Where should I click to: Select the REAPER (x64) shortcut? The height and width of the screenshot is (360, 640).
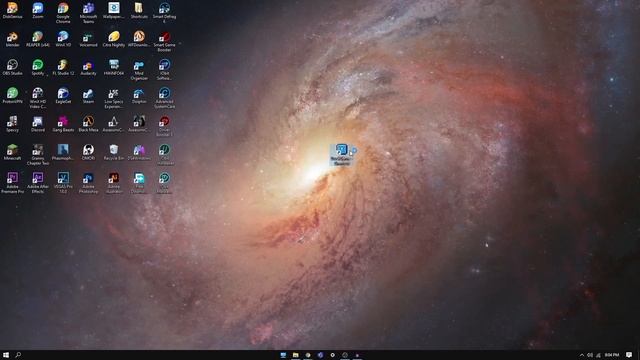tap(38, 39)
